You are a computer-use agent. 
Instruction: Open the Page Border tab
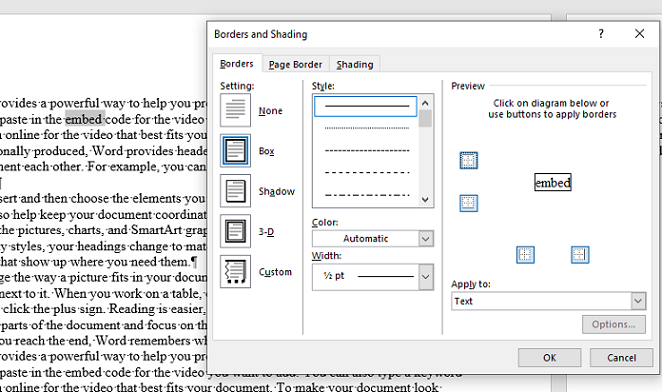[x=296, y=65]
